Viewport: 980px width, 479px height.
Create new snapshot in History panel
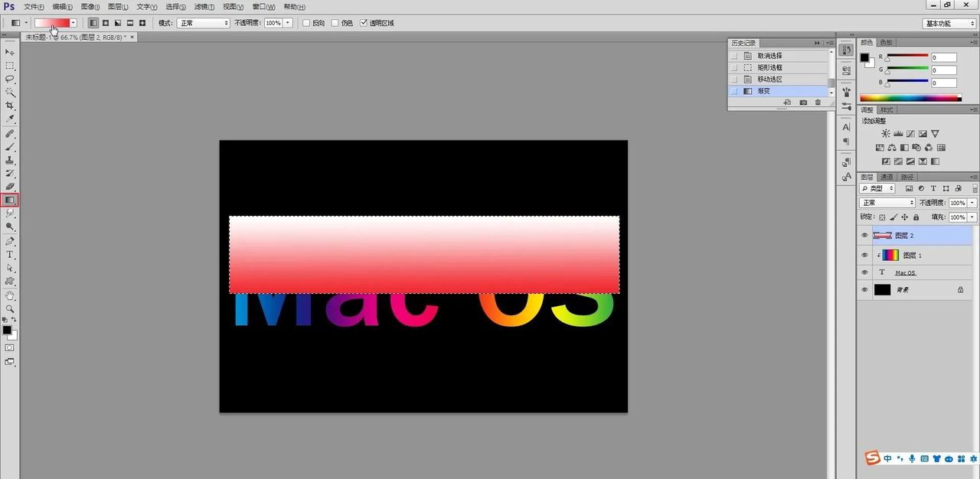(803, 102)
